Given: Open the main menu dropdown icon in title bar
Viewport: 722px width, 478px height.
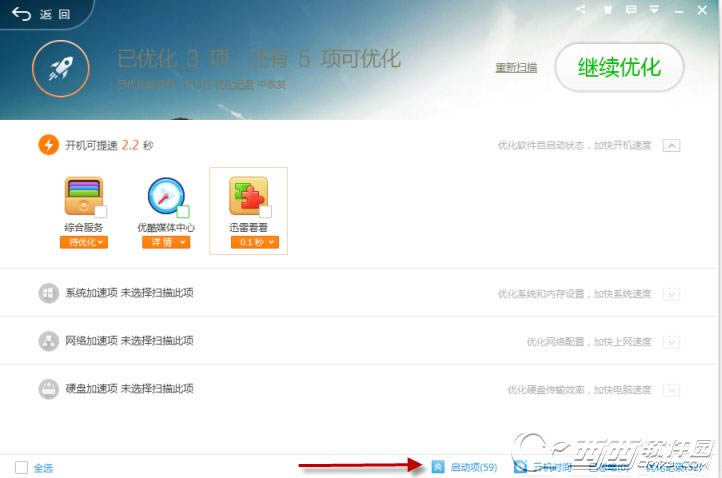Looking at the screenshot, I should click(654, 10).
